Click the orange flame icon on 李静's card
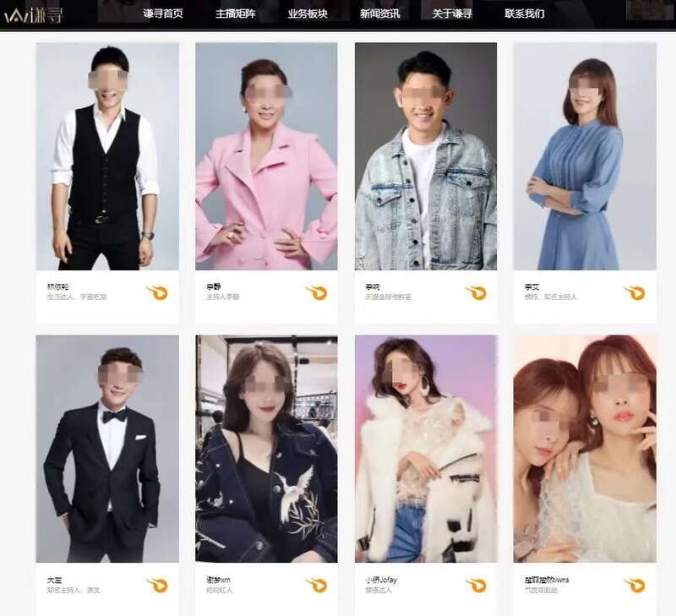The image size is (676, 616). 317,292
